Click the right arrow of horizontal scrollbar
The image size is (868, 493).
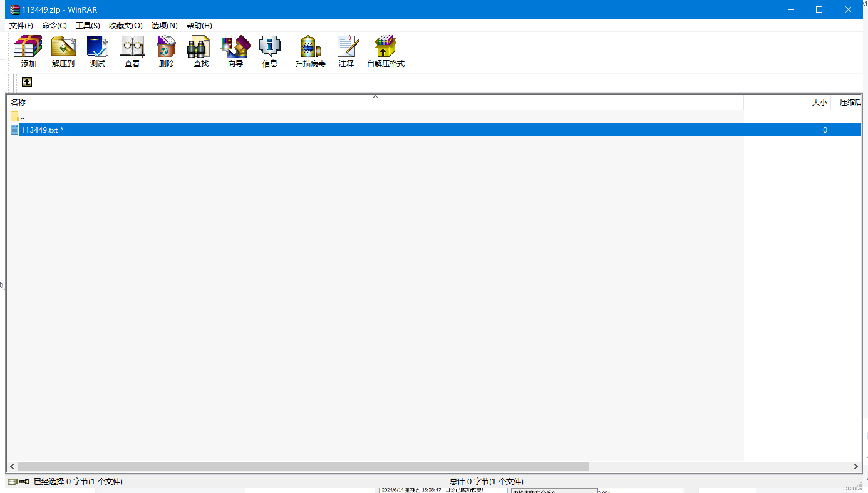click(855, 466)
